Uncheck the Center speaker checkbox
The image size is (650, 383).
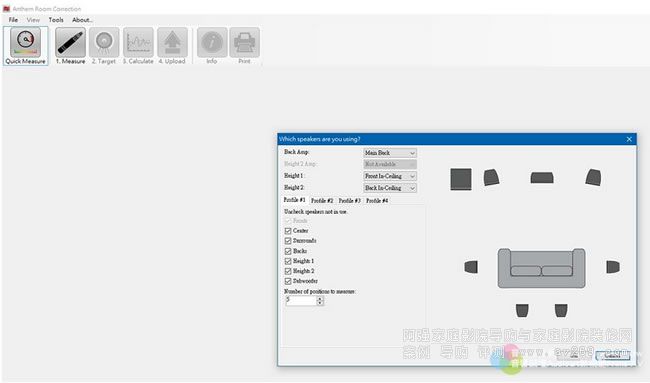coord(288,231)
